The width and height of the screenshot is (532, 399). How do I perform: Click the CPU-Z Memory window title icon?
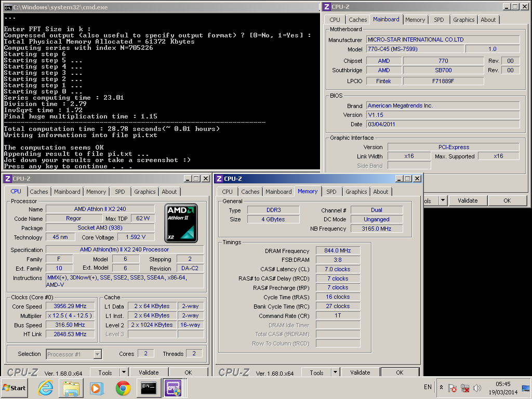(x=219, y=179)
